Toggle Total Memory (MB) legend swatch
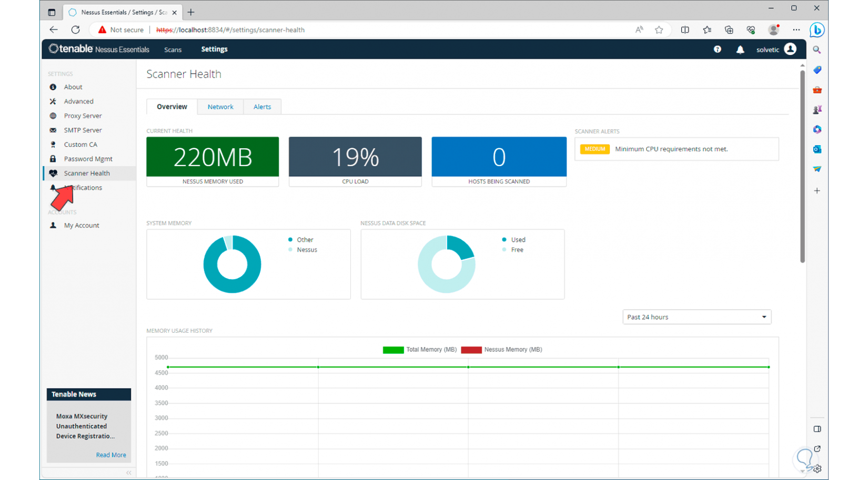 point(393,350)
